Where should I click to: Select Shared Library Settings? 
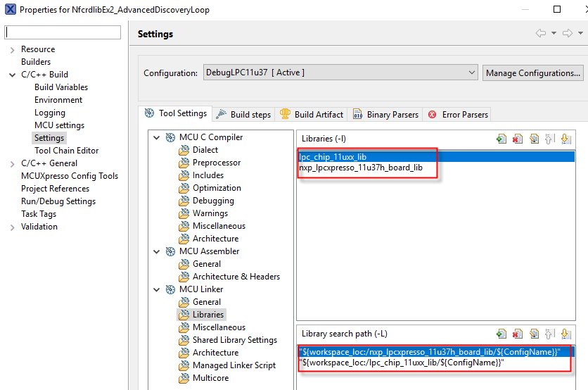[235, 340]
